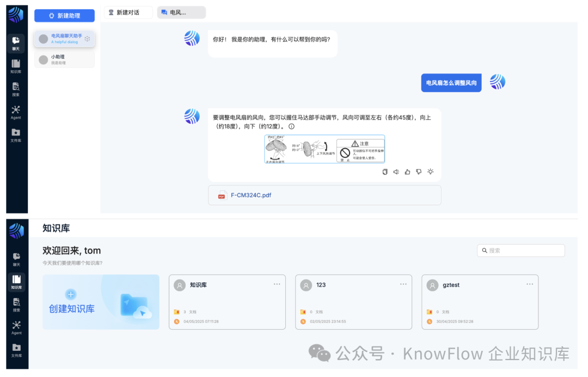This screenshot has height=377, width=588.
Task: Open the Agent panel from the sidebar
Action: [x=16, y=110]
